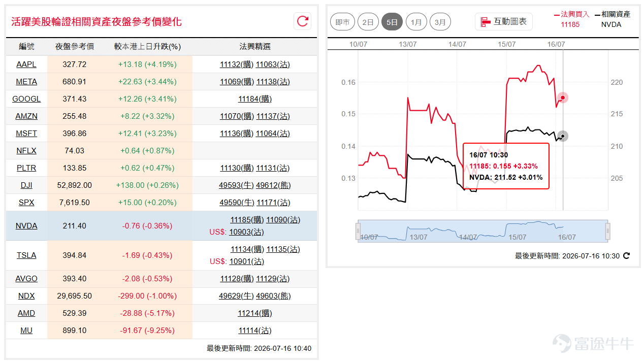Toggle the 法興買入 11185 legend series
This screenshot has width=644, height=362.
point(571,19)
